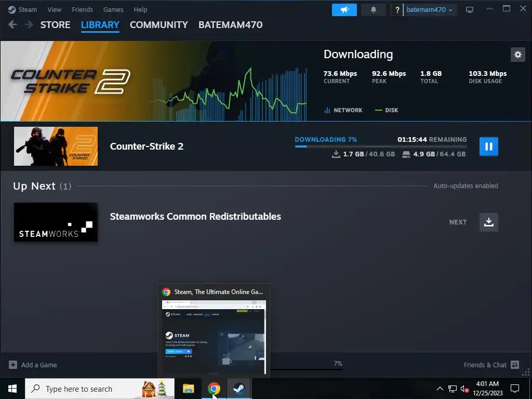Click the 103.3 Mbps disk usage value

(x=487, y=73)
